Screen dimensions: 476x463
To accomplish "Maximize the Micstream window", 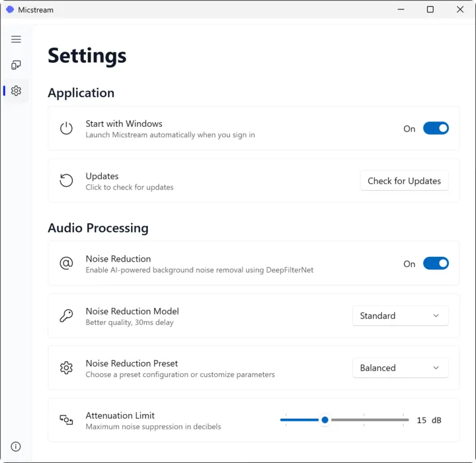I will (430, 9).
